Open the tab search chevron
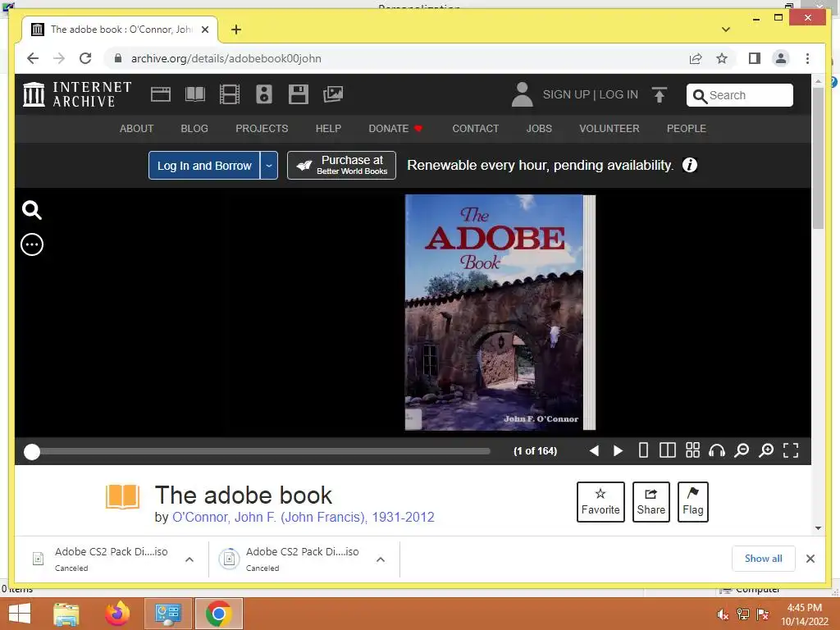The width and height of the screenshot is (840, 630). [726, 30]
